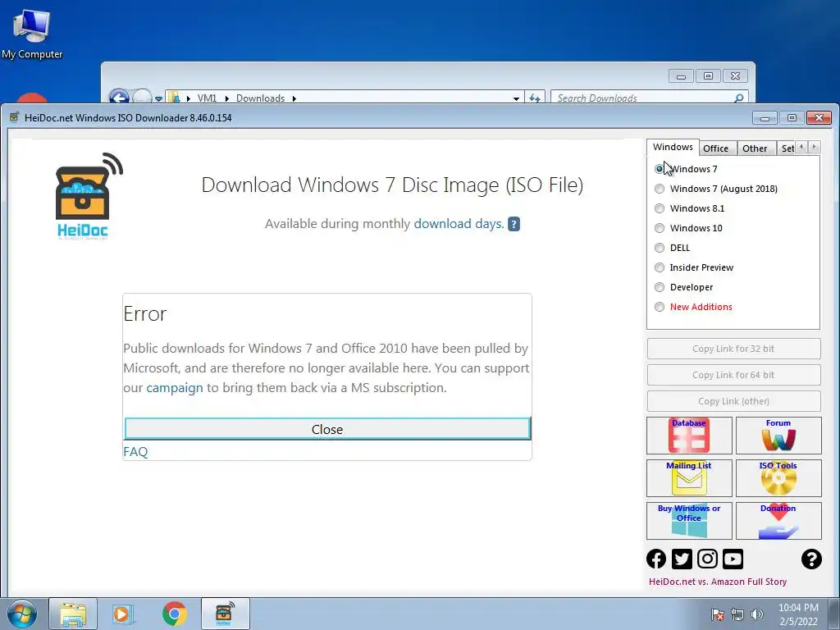This screenshot has height=630, width=840.
Task: Select the Windows 10 radio button
Action: pyautogui.click(x=660, y=228)
